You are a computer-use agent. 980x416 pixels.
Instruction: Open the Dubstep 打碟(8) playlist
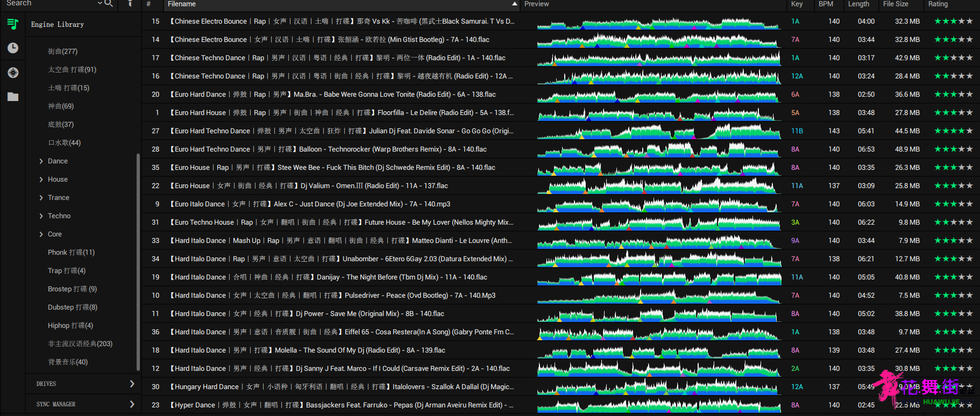[x=73, y=307]
